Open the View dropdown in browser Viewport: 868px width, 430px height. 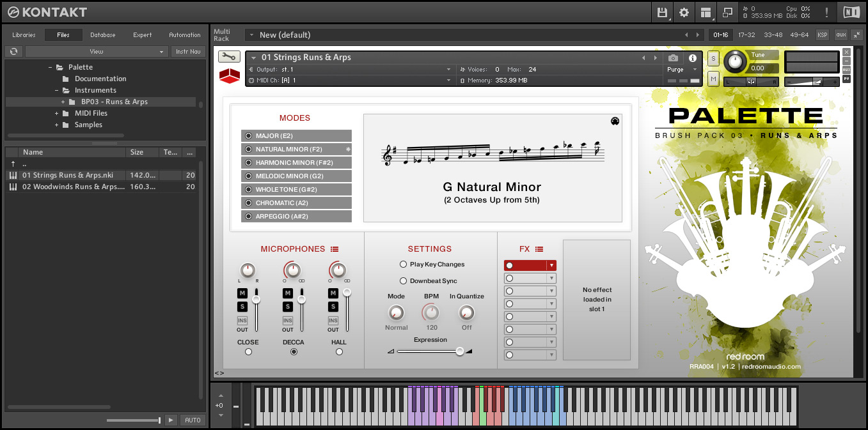97,51
